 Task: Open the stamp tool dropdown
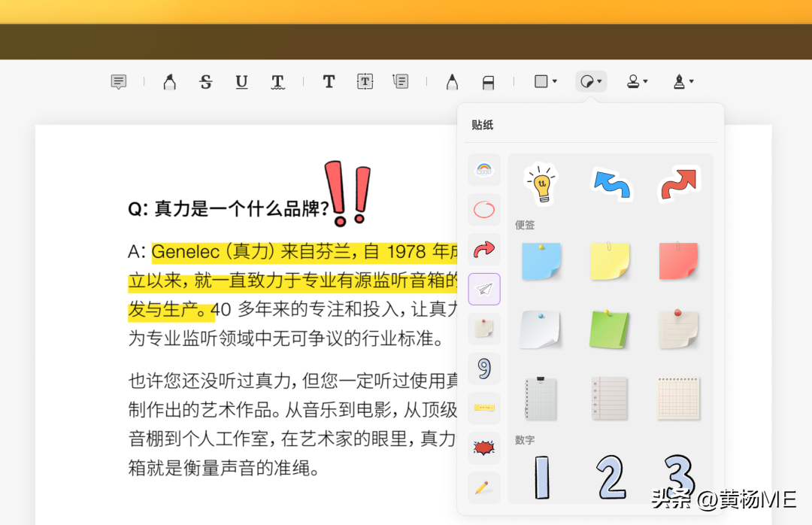(x=637, y=81)
